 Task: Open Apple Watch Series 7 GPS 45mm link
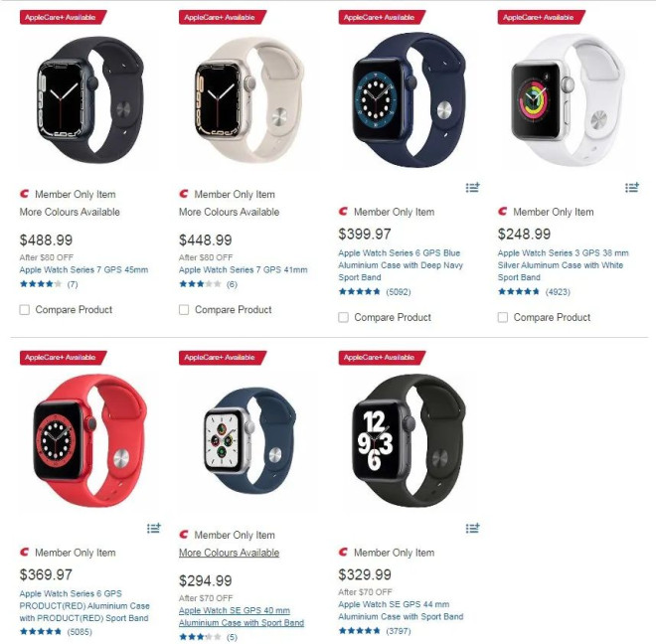point(83,270)
